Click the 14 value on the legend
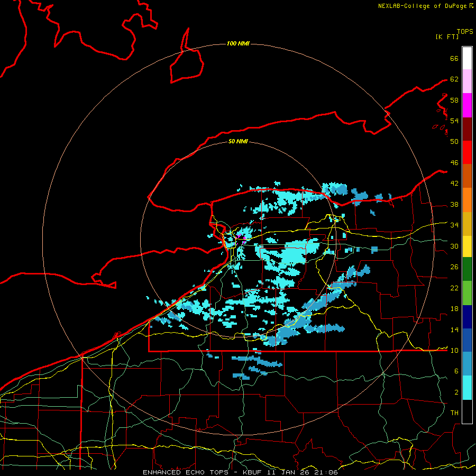The height and width of the screenshot is (476, 476). (454, 329)
